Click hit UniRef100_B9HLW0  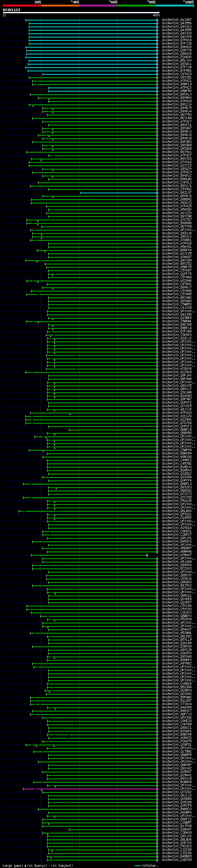(176, 179)
